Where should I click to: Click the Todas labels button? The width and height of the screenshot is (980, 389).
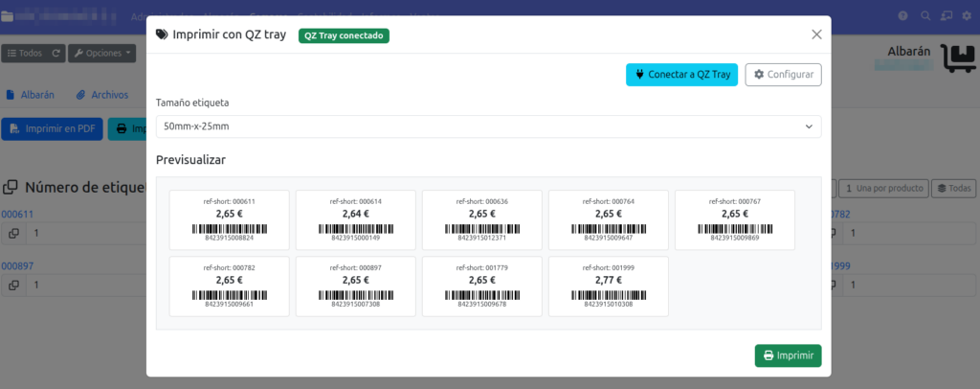click(x=953, y=188)
